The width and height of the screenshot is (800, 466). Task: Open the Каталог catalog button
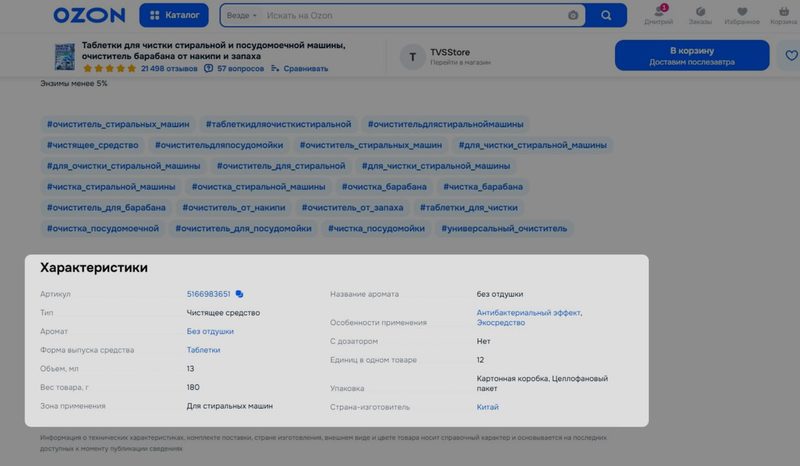coord(174,15)
